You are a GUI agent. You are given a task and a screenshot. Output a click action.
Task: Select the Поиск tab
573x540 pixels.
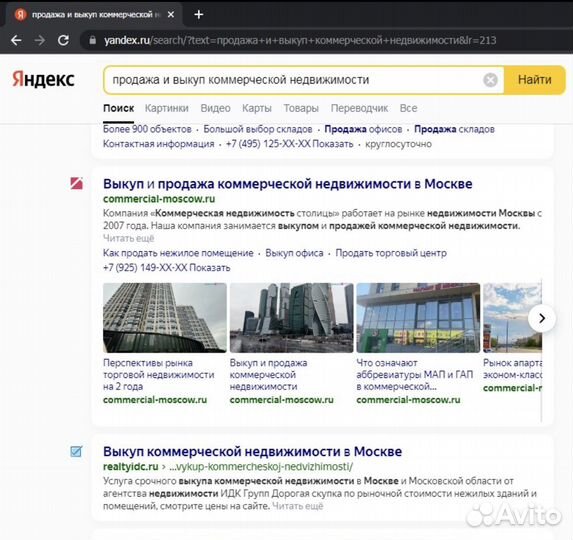[118, 108]
